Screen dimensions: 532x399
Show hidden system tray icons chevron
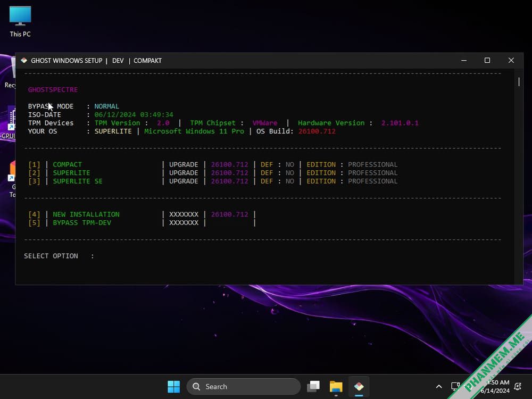coord(439,386)
